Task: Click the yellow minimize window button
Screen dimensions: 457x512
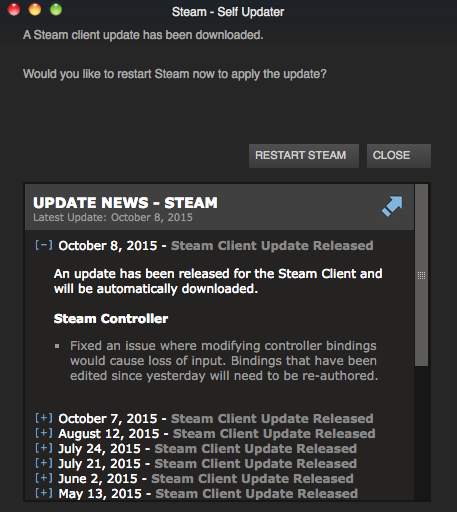Action: tap(35, 9)
